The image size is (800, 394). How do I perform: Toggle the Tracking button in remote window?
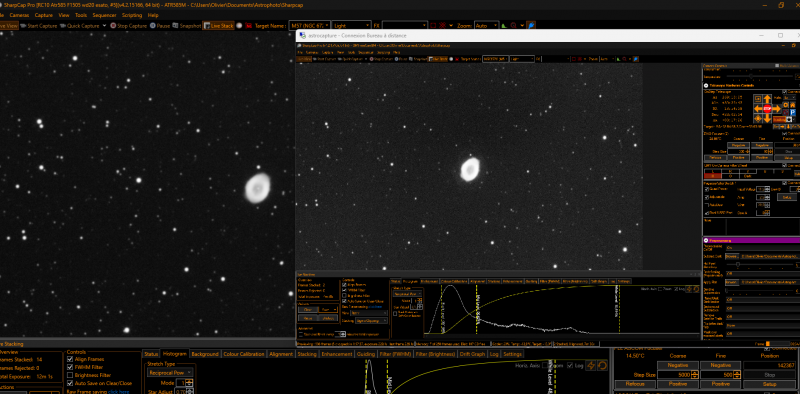(x=779, y=119)
